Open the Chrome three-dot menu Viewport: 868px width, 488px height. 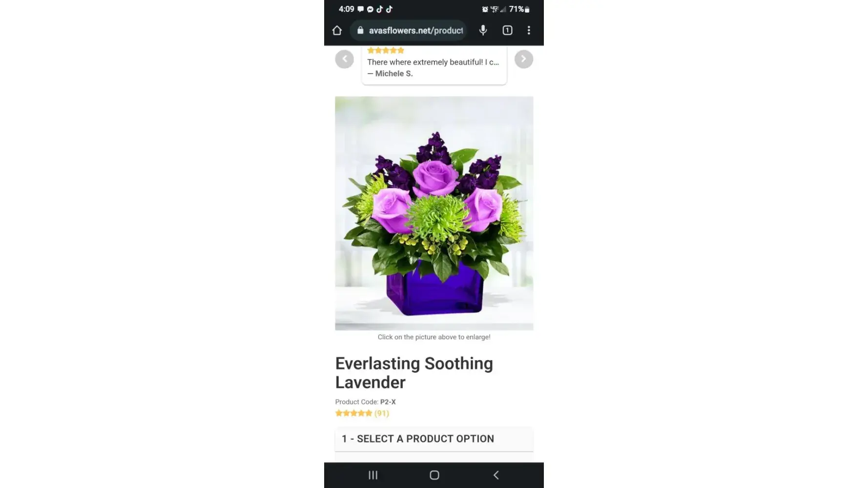(529, 30)
